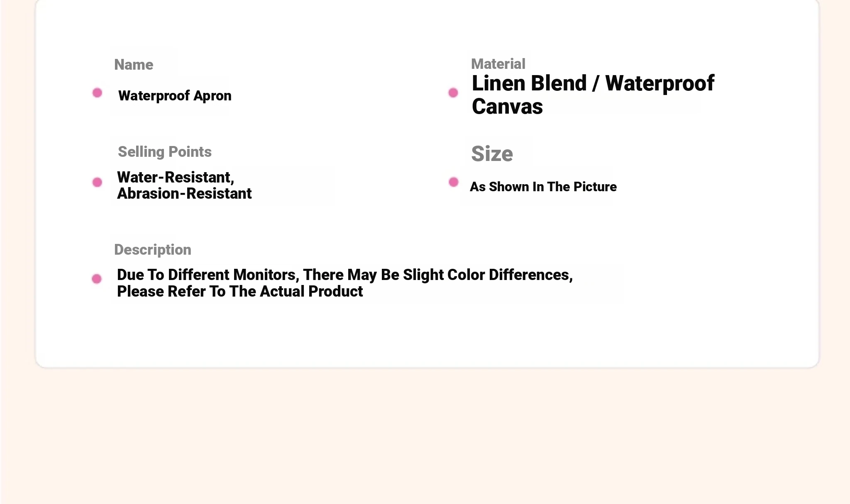Screen dimensions: 850x504
Task: Click the Waterproof Apron product name text
Action: click(x=175, y=96)
